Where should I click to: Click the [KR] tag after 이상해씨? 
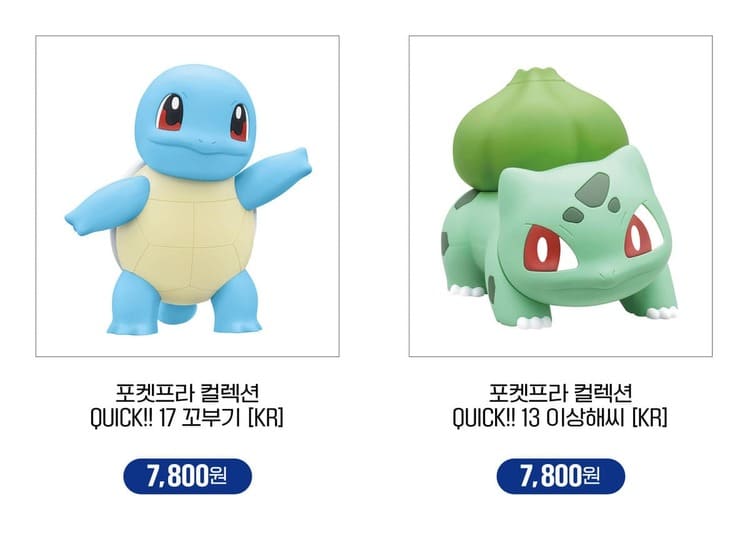pyautogui.click(x=650, y=418)
